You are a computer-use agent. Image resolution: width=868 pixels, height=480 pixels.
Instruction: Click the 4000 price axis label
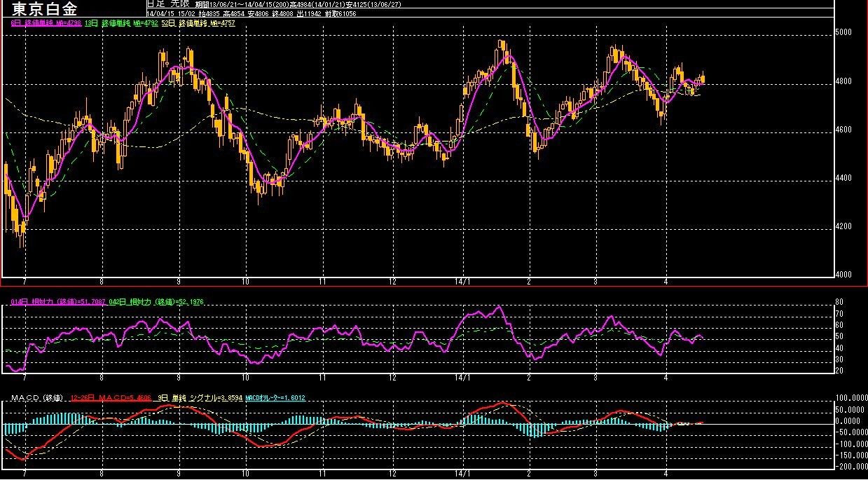pos(843,275)
